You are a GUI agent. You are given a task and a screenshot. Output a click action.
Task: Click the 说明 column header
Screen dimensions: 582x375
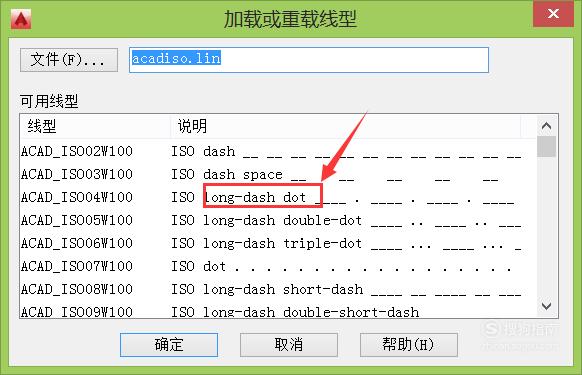[345, 126]
